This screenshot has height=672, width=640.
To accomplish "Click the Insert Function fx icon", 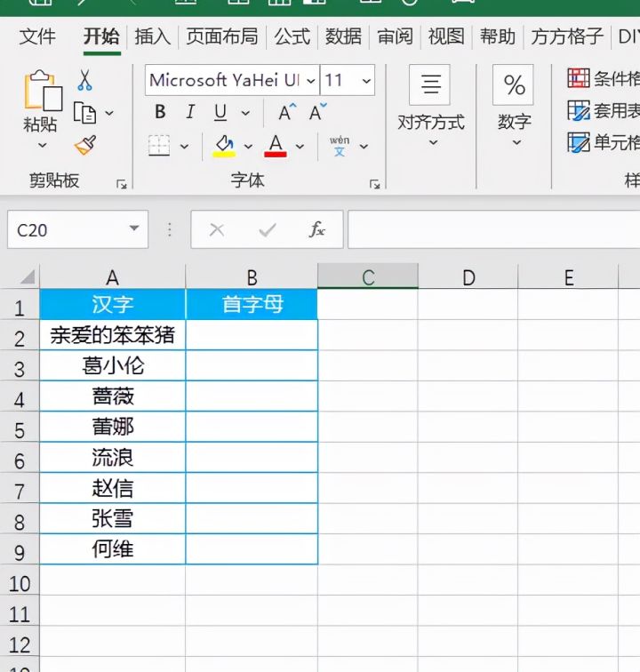I will point(316,229).
